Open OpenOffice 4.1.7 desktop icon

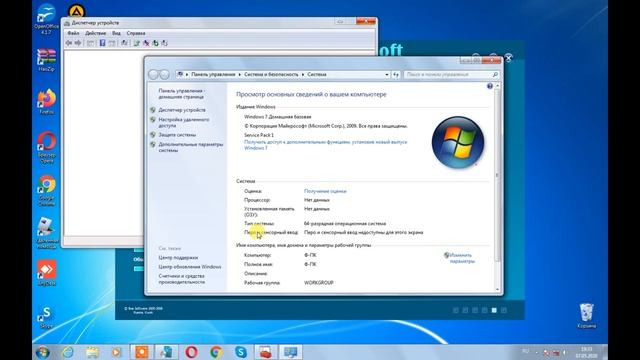pyautogui.click(x=46, y=18)
